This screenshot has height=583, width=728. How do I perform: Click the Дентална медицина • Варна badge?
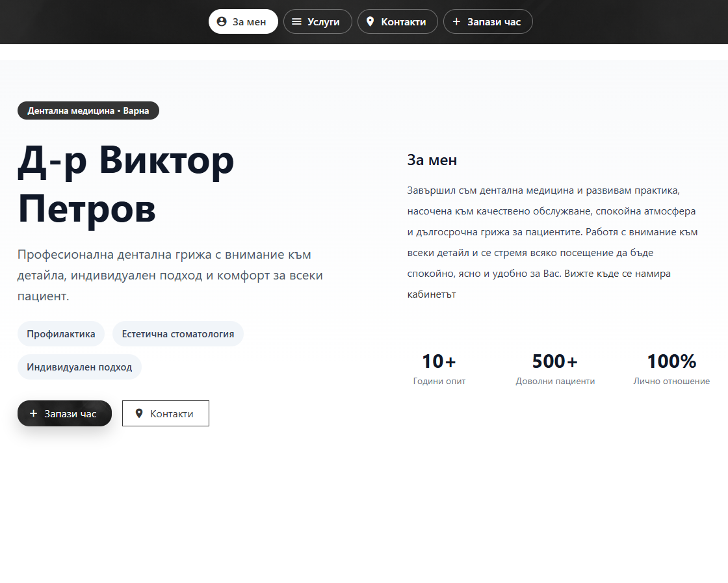pyautogui.click(x=88, y=110)
